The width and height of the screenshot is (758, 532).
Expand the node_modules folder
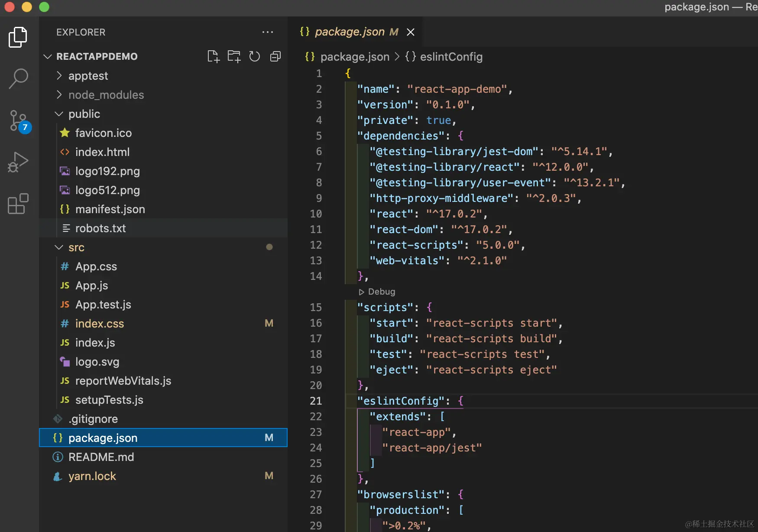[x=106, y=95]
